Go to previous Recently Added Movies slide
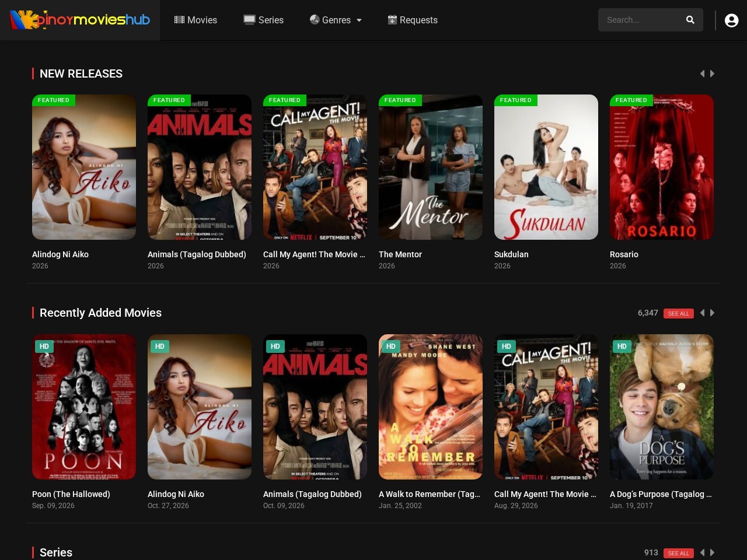The image size is (747, 560). coord(702,313)
